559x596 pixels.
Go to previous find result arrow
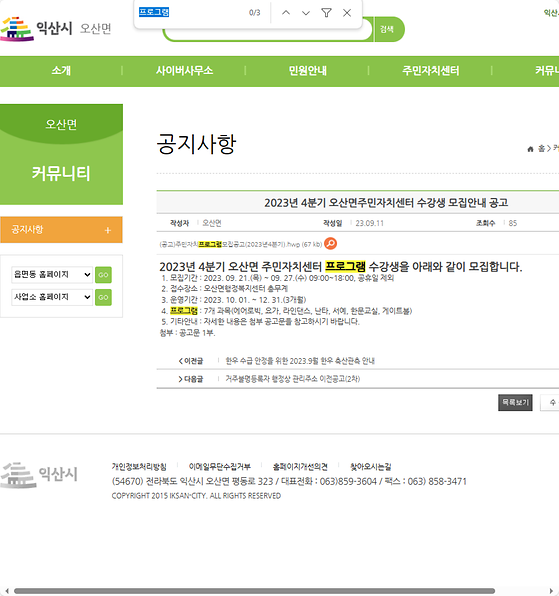point(286,13)
